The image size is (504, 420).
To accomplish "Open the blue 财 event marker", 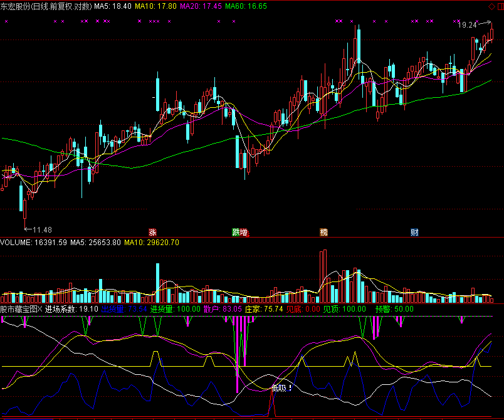I will [414, 233].
